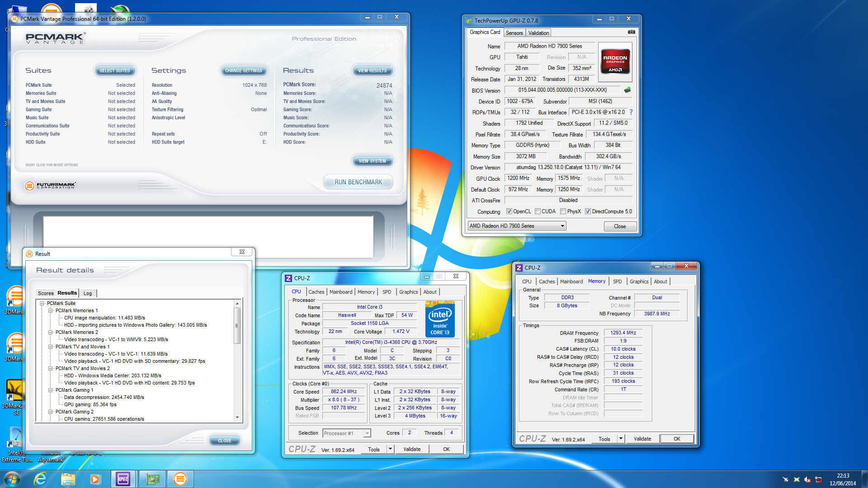Open the Windows Start menu orb
This screenshot has height=488, width=868.
click(x=12, y=479)
